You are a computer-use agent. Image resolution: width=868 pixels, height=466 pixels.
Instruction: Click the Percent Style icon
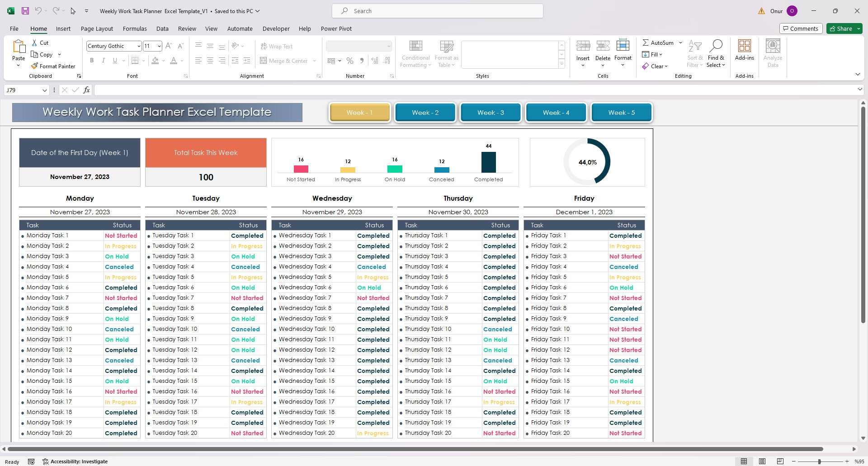349,61
